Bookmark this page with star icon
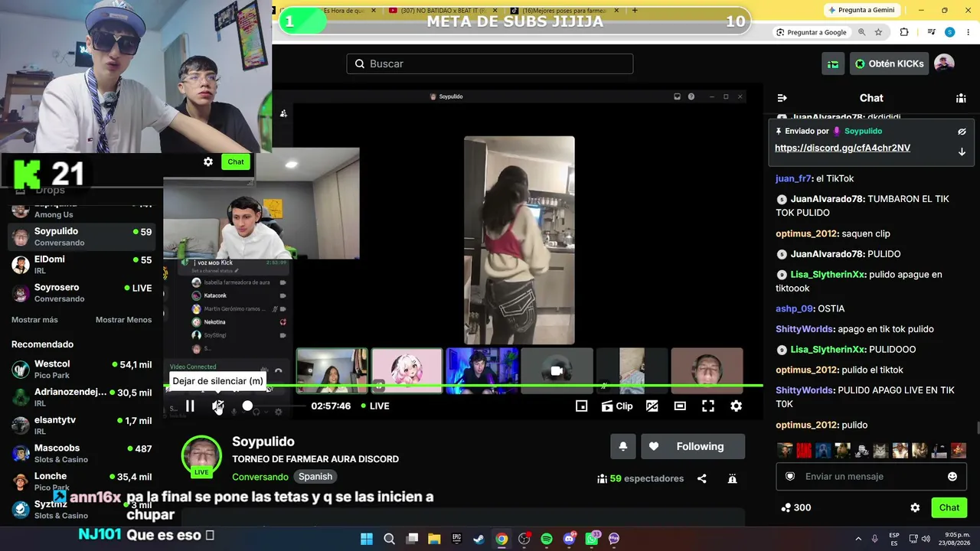Image resolution: width=980 pixels, height=551 pixels. click(x=878, y=32)
